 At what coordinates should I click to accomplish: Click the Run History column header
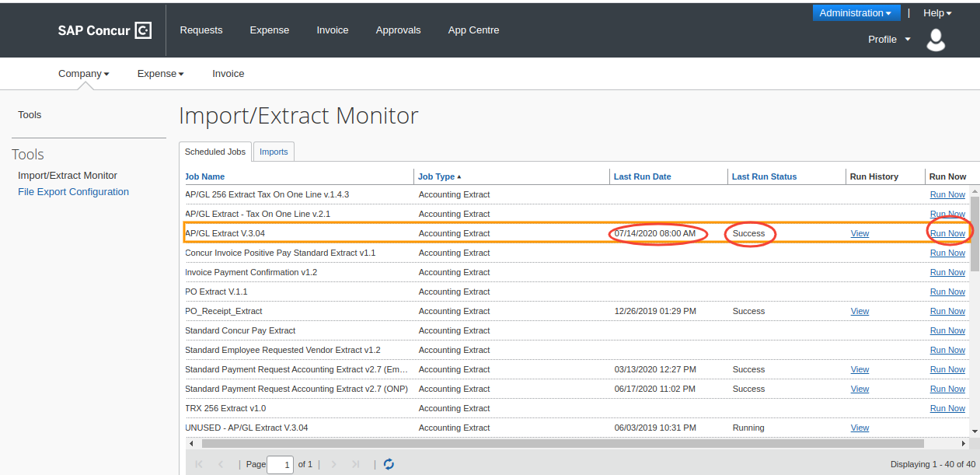pos(874,176)
